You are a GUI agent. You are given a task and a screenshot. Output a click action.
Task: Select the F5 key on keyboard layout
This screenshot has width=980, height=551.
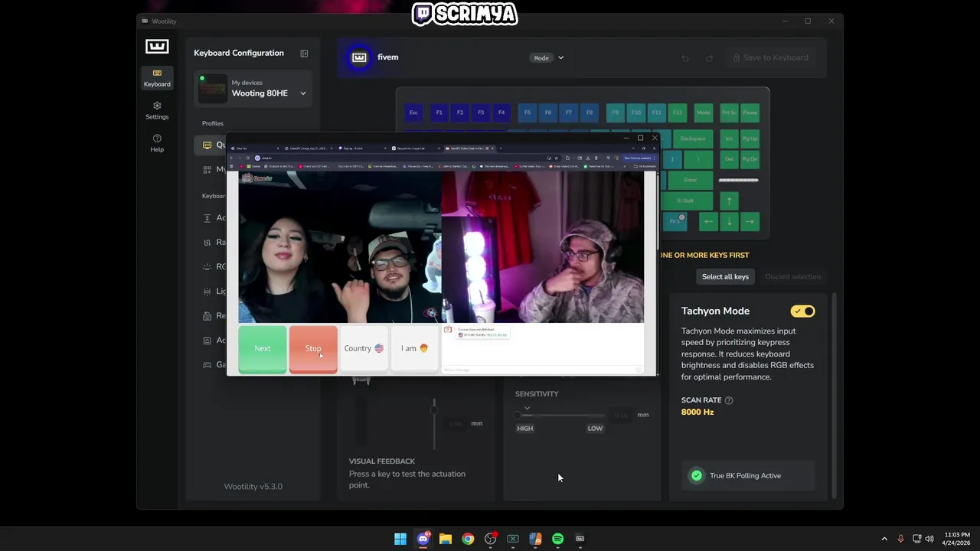(528, 112)
